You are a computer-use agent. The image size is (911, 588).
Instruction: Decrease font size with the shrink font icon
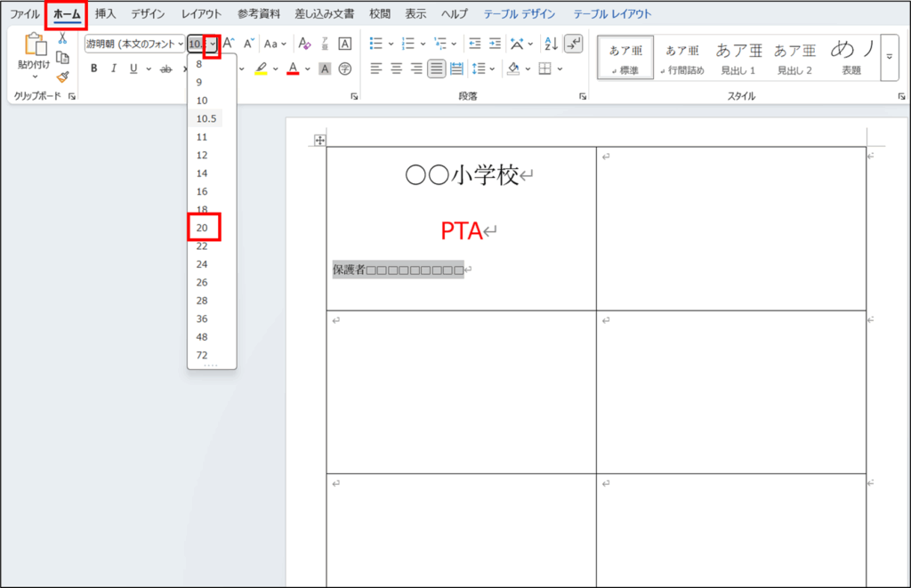[249, 44]
